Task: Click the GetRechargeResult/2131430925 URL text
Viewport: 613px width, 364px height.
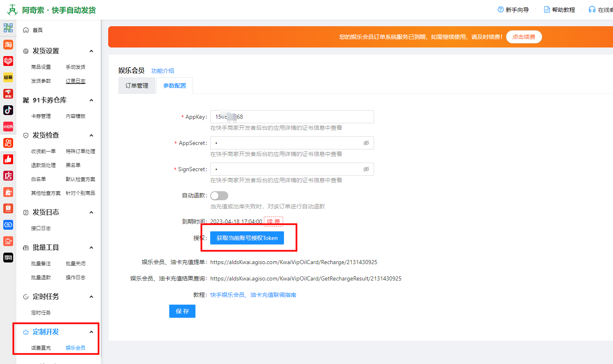Action: pos(306,278)
